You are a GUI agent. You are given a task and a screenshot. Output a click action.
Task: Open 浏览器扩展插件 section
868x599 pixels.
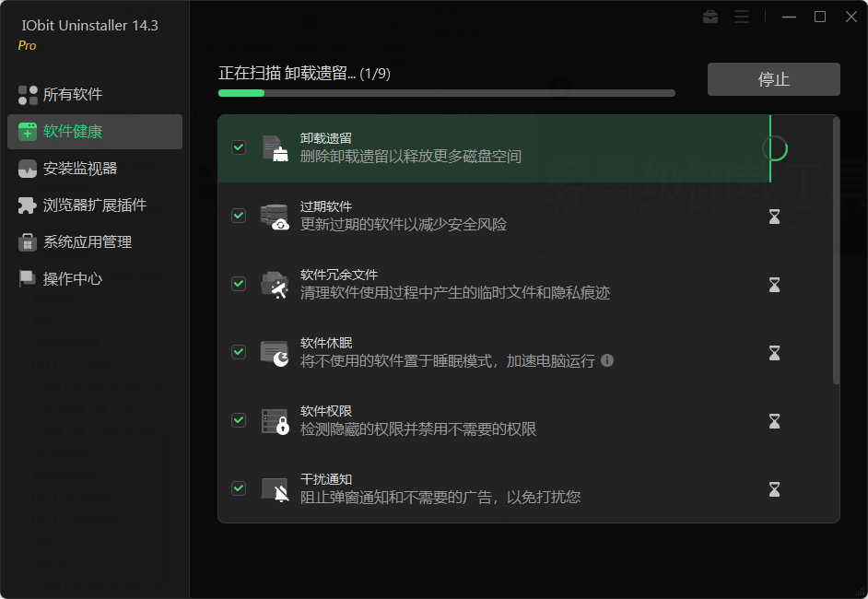tap(95, 206)
